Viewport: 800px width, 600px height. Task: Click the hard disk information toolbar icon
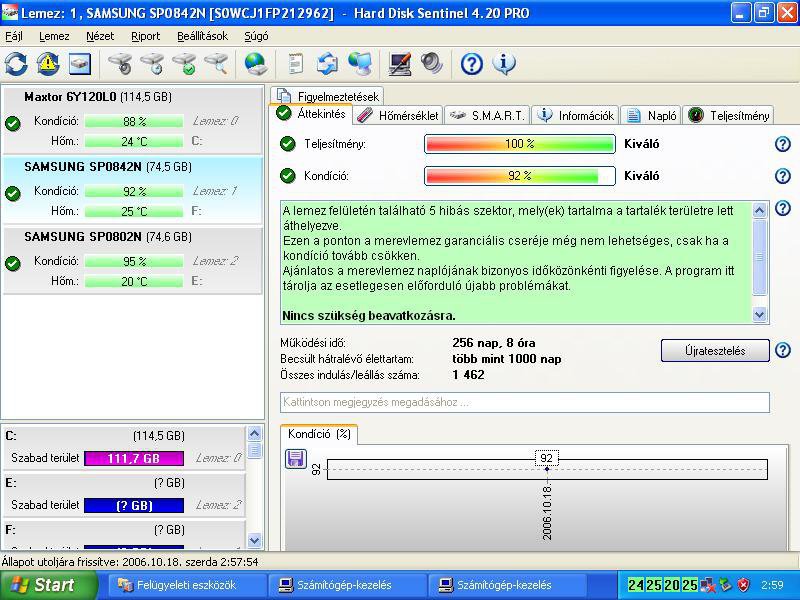coord(80,64)
